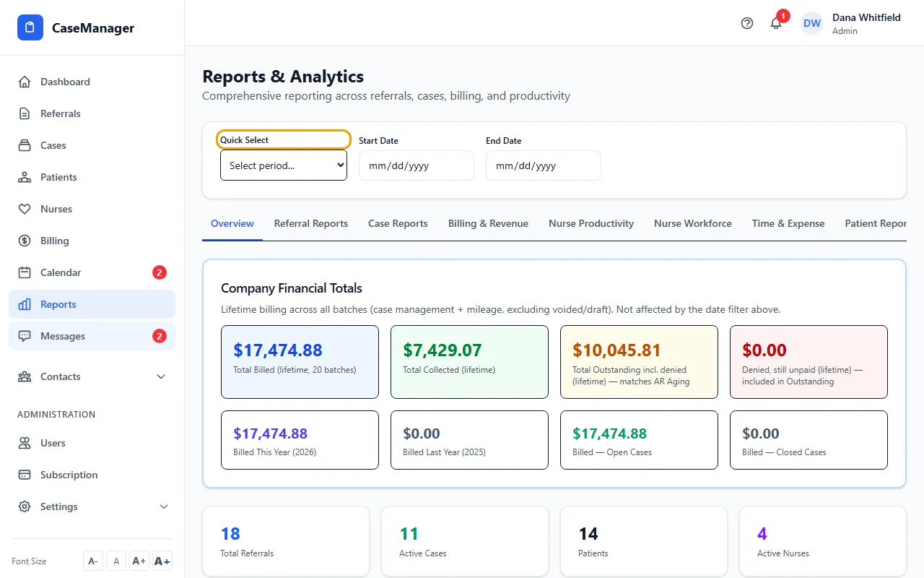924x578 pixels.
Task: Open the Nurse Productivity tab
Action: pyautogui.click(x=591, y=224)
